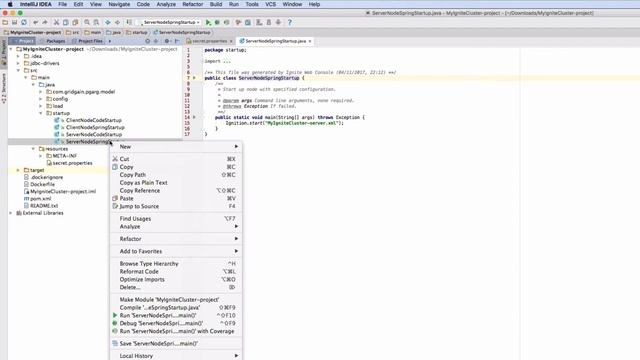Screen dimensions: 640x360
Task: Click the navigate Forward toolbar arrow
Action: click(x=117, y=22)
